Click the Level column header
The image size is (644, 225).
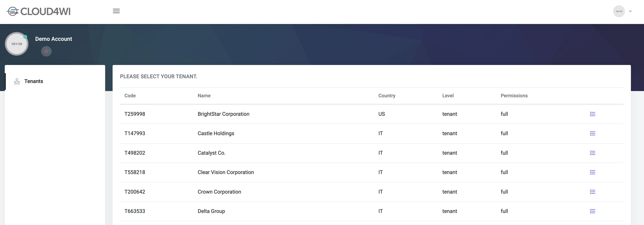[448, 96]
